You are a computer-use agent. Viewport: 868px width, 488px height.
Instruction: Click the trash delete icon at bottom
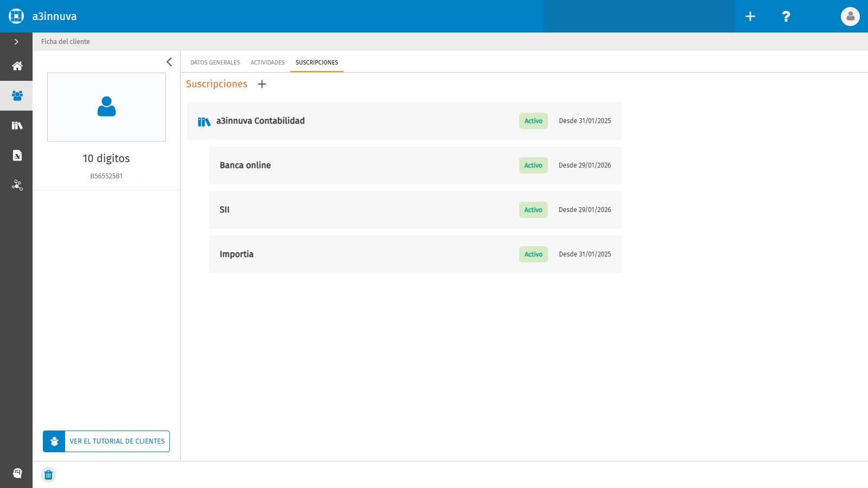pos(48,475)
